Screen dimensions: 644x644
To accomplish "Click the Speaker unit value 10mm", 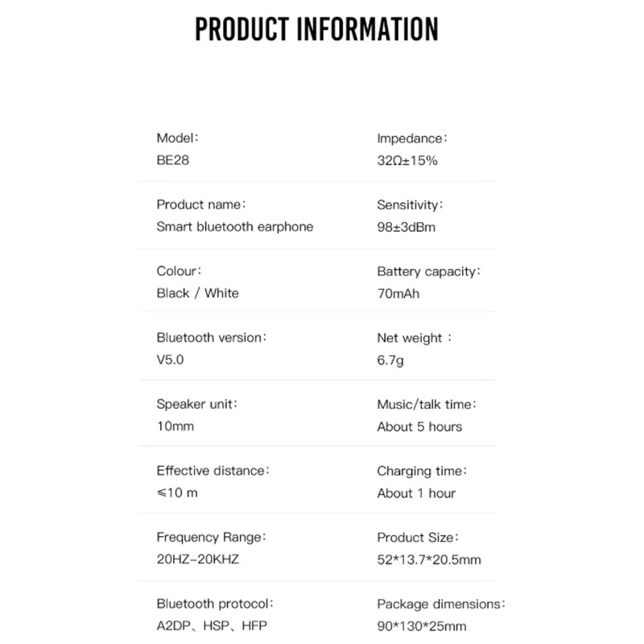I will pyautogui.click(x=175, y=426).
